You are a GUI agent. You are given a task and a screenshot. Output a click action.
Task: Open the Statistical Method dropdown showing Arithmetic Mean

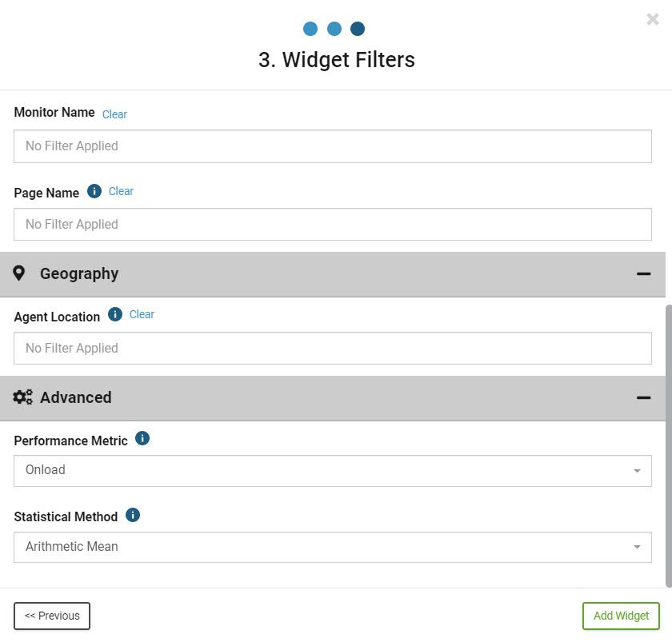point(333,547)
